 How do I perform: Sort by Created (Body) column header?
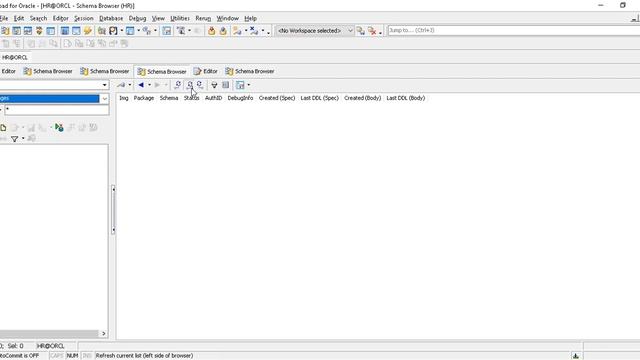coord(362,98)
